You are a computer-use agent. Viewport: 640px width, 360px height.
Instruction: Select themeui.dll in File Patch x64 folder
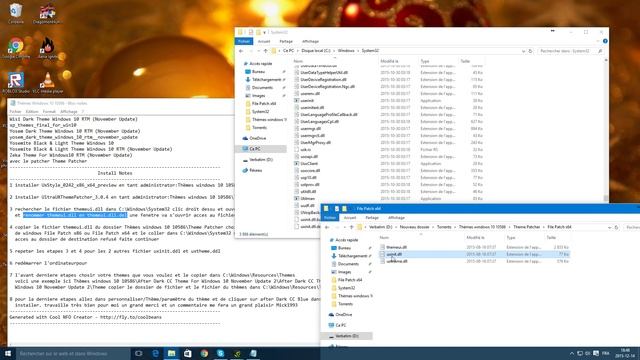tap(396, 247)
